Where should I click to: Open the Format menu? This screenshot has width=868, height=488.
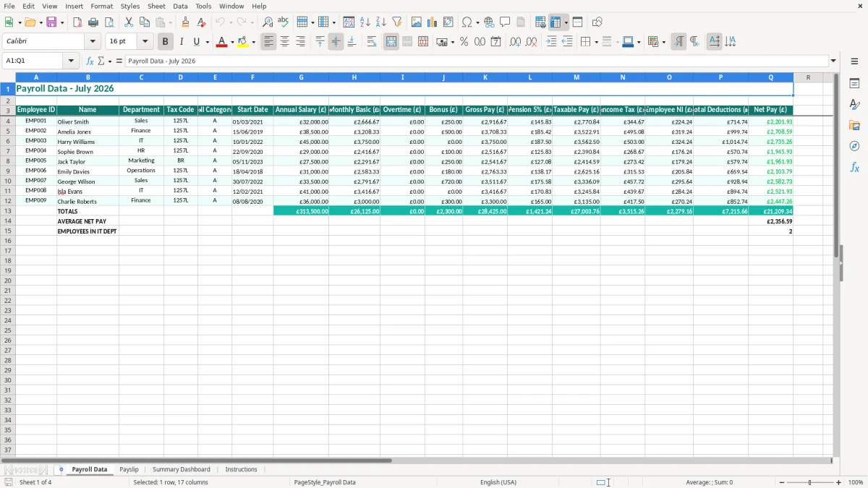pyautogui.click(x=102, y=6)
